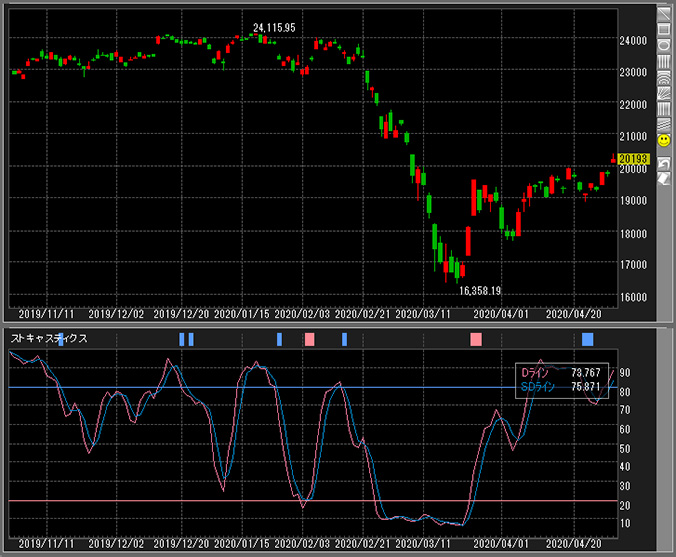Click the 10 level on the stochastics axis

pos(625,523)
